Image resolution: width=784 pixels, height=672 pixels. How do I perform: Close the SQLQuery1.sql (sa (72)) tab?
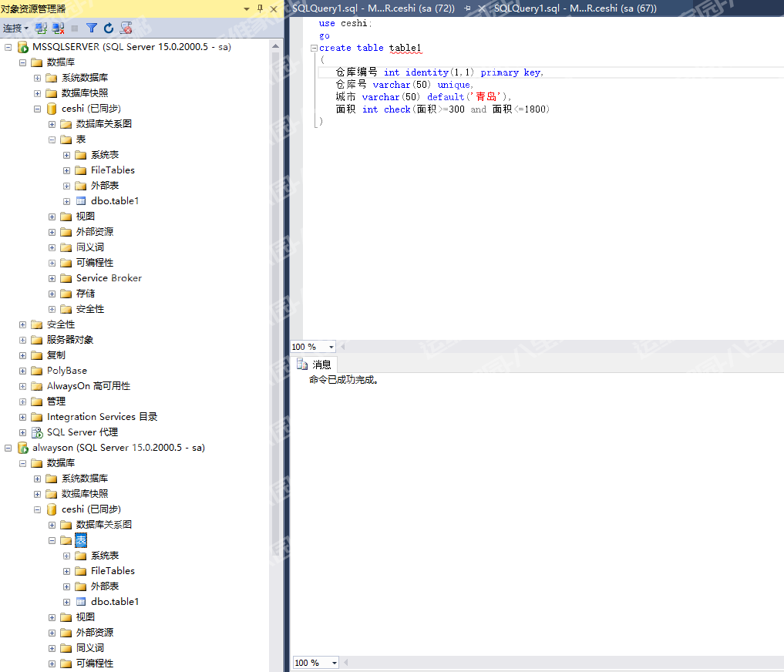(x=482, y=8)
